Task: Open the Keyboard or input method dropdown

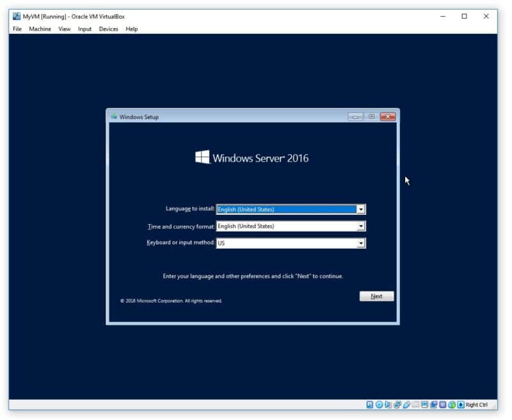Action: pyautogui.click(x=361, y=243)
